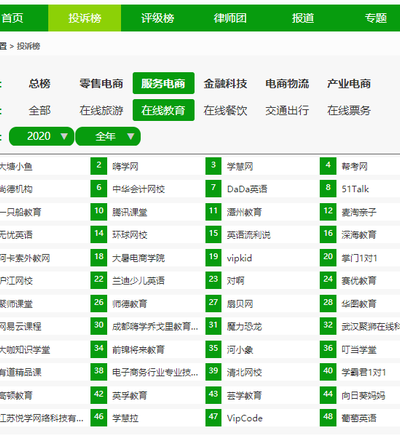Open rank 35 entry 河小象
Viewport: 400px width, 439px height.
(240, 350)
